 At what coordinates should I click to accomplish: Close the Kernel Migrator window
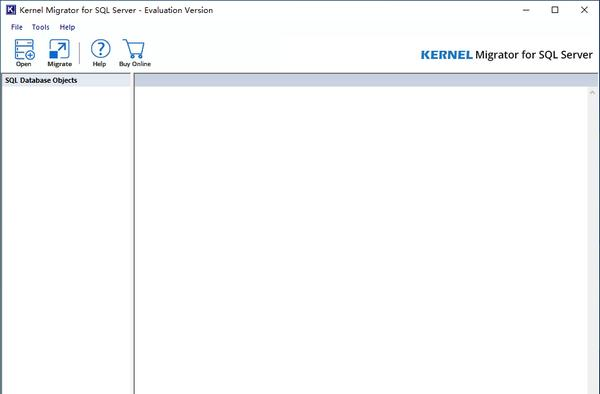click(584, 10)
